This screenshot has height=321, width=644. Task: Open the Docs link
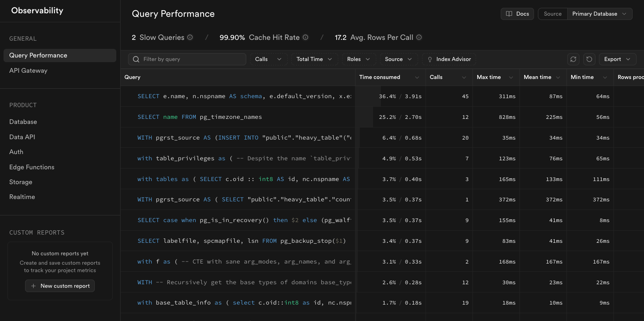coord(517,14)
